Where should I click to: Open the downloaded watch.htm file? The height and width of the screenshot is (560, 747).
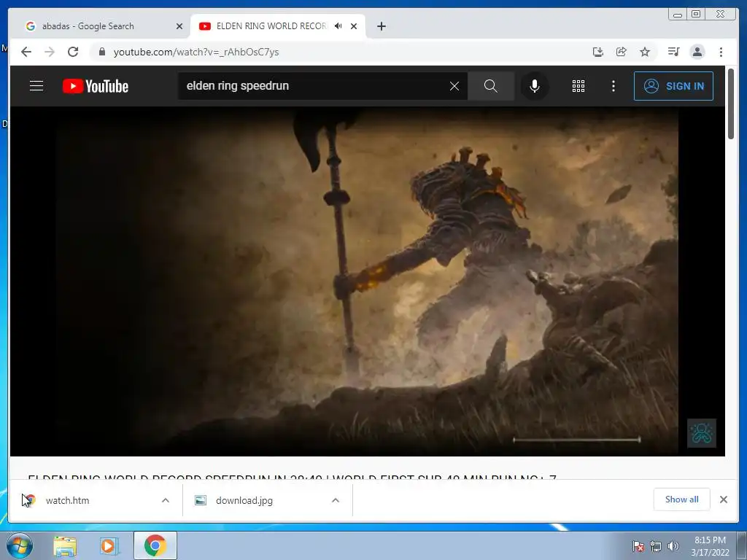pos(66,500)
